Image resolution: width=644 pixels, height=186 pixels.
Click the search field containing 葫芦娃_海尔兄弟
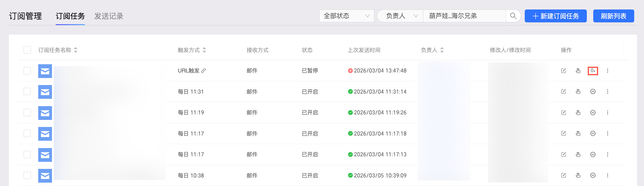[x=464, y=16]
